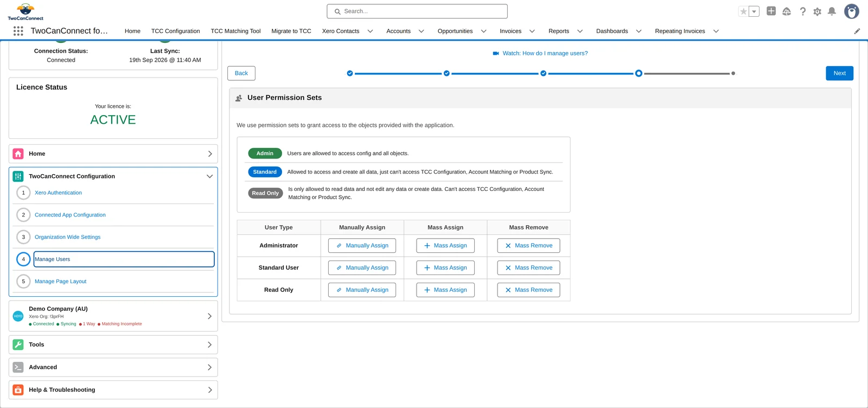
Task: Collapse the TwoCanConnect Configuration section
Action: click(209, 176)
